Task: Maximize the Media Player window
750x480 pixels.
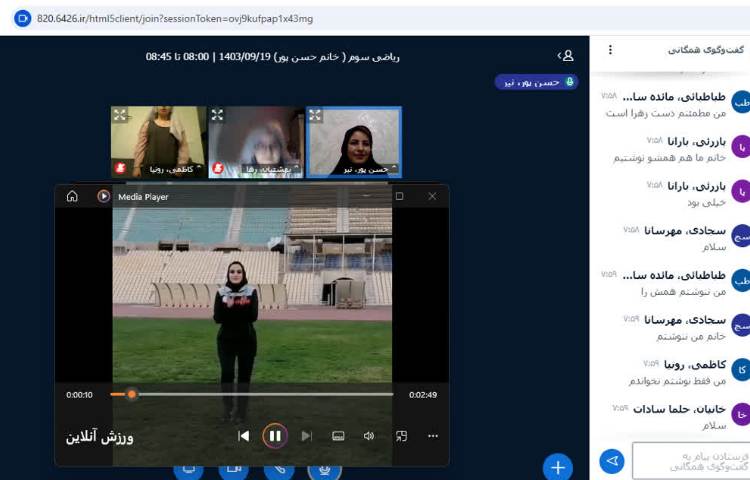Action: coord(399,196)
